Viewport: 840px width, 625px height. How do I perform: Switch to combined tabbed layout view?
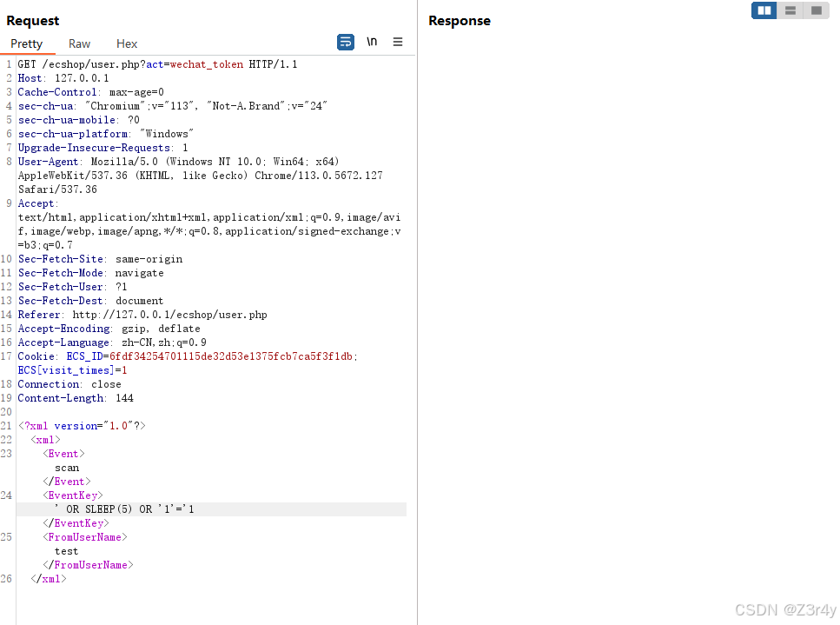(x=816, y=10)
